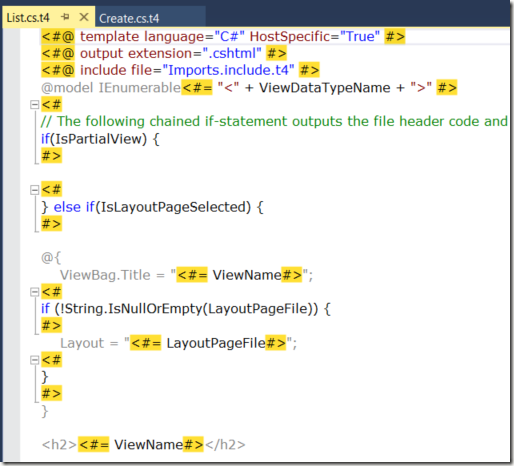
Task: Click the @model IEnumerable text
Action: [111, 88]
